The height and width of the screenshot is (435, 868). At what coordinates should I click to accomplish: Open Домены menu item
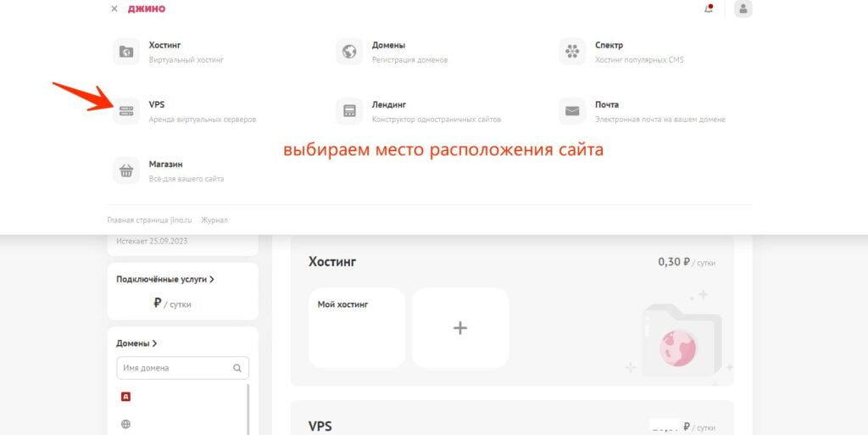click(x=388, y=46)
